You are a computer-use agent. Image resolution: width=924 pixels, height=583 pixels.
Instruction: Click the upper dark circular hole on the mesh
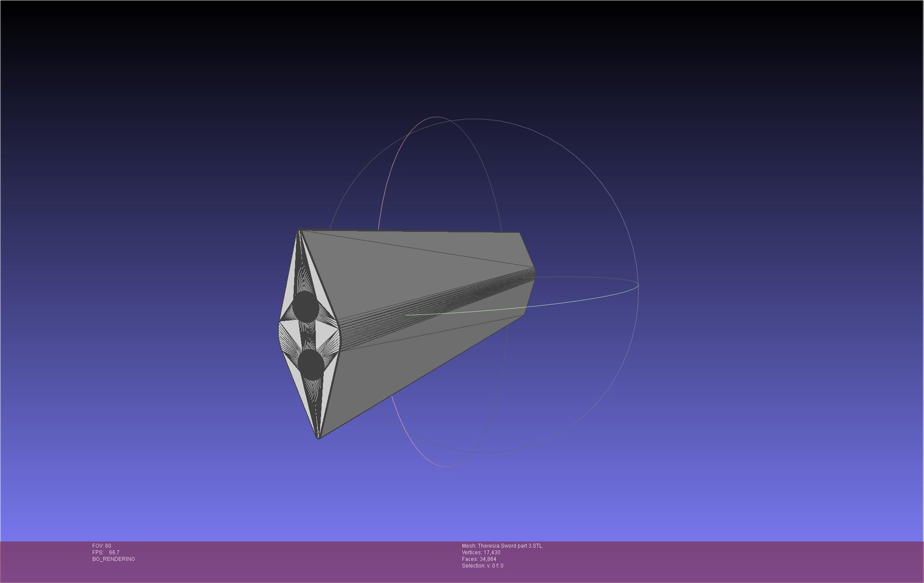[x=305, y=307]
